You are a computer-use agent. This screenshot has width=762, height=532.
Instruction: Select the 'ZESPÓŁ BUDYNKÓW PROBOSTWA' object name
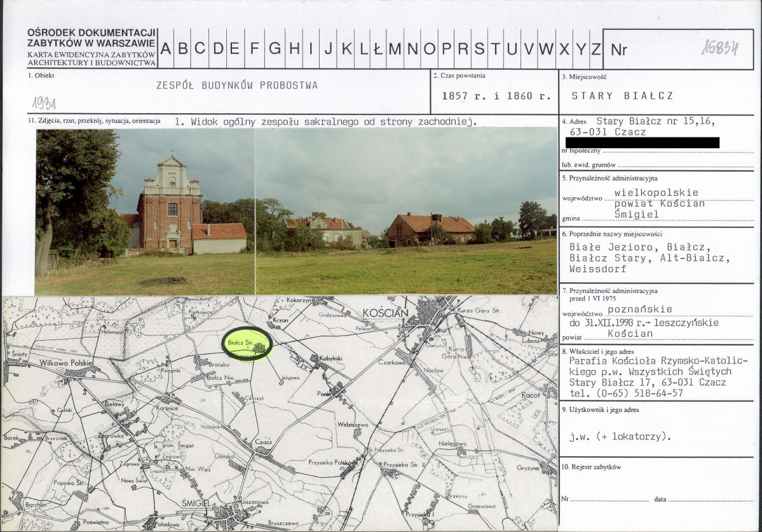pyautogui.click(x=236, y=85)
